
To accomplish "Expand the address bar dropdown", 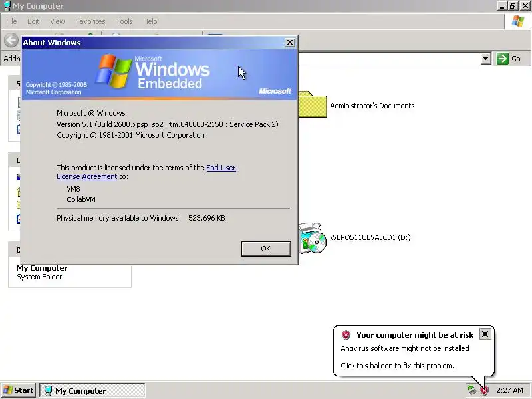I will 486,59.
